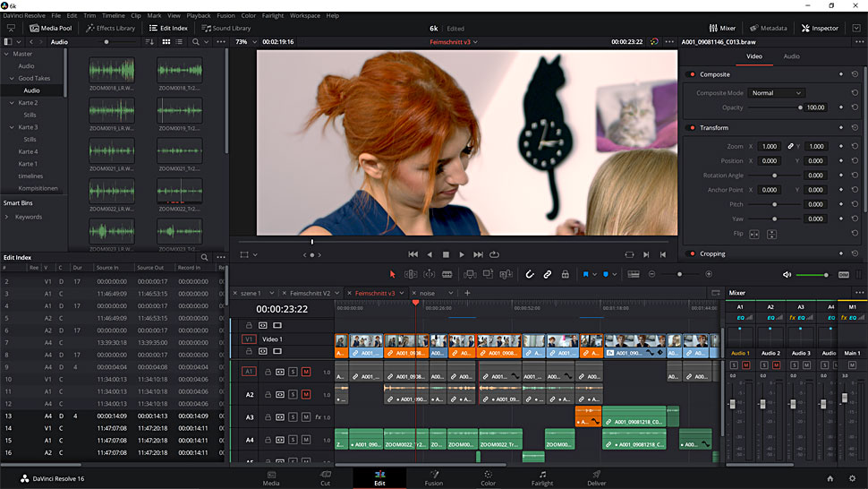Open the Effects Library panel
This screenshot has height=489, width=868.
(x=110, y=28)
